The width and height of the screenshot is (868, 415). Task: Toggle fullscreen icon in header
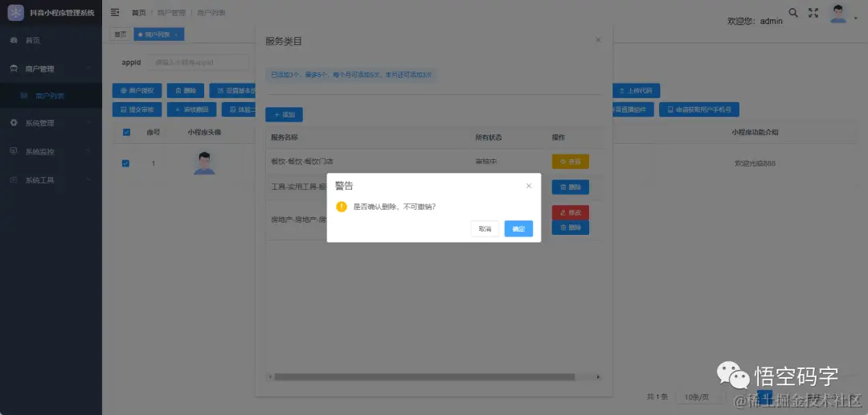[813, 13]
